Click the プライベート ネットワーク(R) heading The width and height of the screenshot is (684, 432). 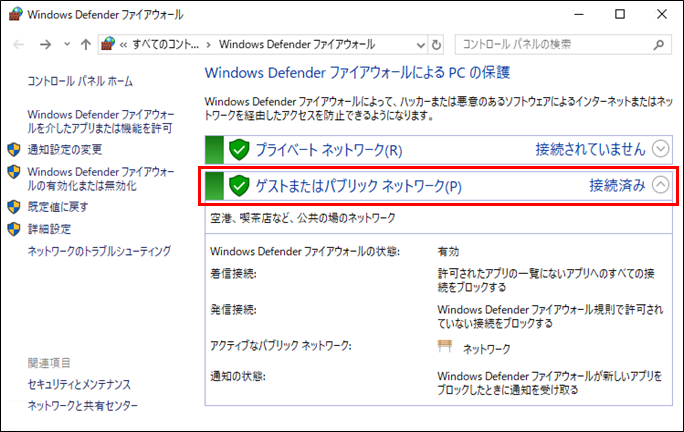click(x=328, y=150)
